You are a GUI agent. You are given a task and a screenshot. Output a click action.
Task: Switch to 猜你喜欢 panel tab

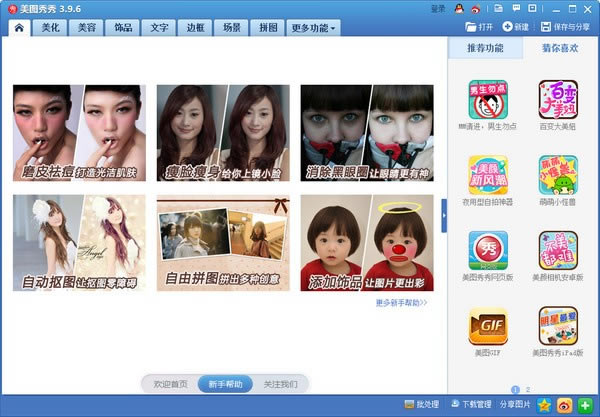560,48
